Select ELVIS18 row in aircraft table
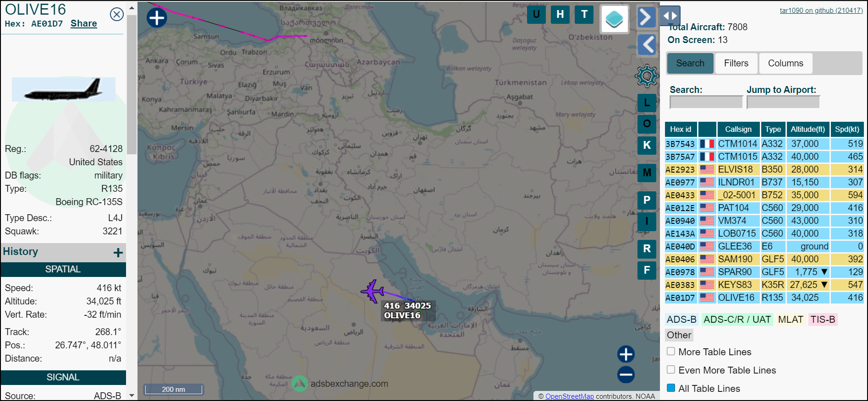 pyautogui.click(x=764, y=169)
